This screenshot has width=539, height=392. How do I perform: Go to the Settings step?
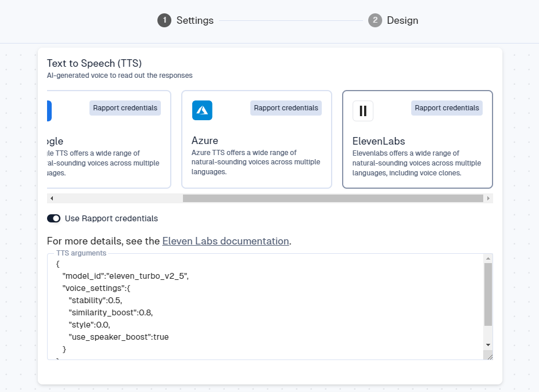coord(186,20)
